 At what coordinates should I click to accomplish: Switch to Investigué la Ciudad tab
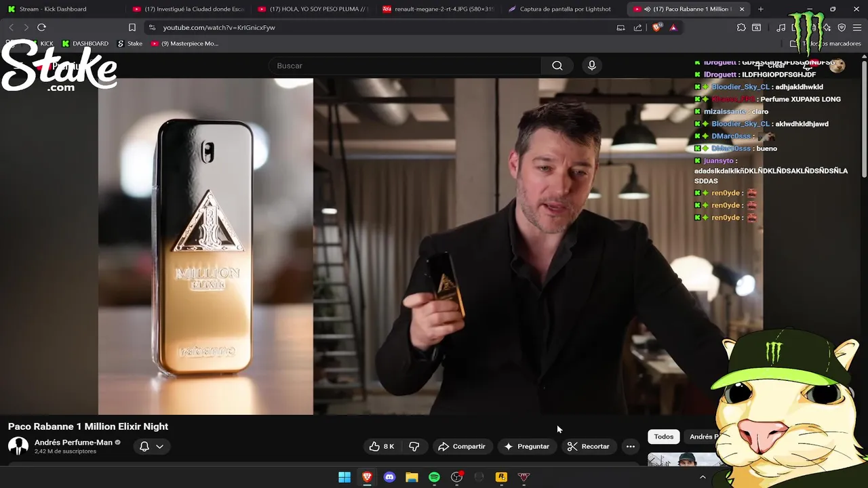click(188, 9)
